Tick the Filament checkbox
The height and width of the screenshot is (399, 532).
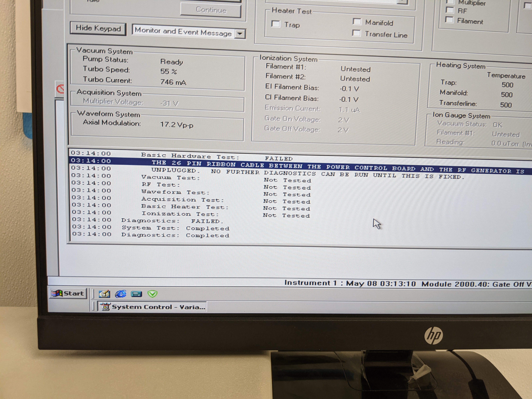(x=449, y=20)
